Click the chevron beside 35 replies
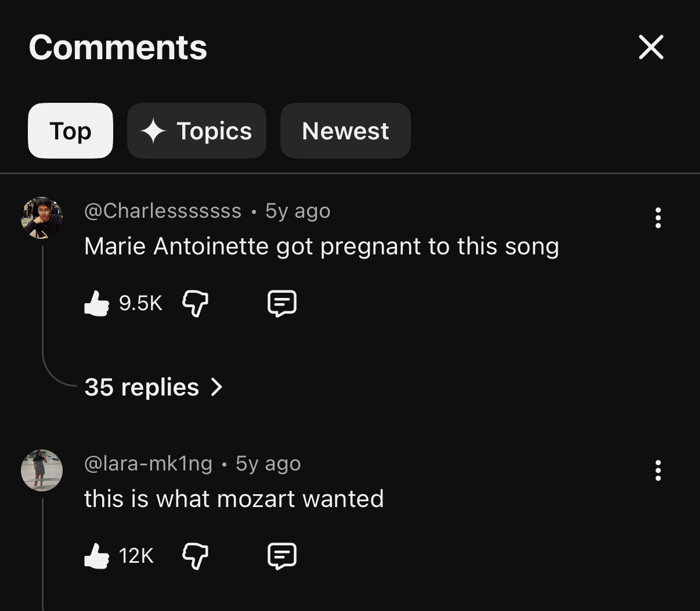Viewport: 700px width, 611px height. (x=217, y=387)
